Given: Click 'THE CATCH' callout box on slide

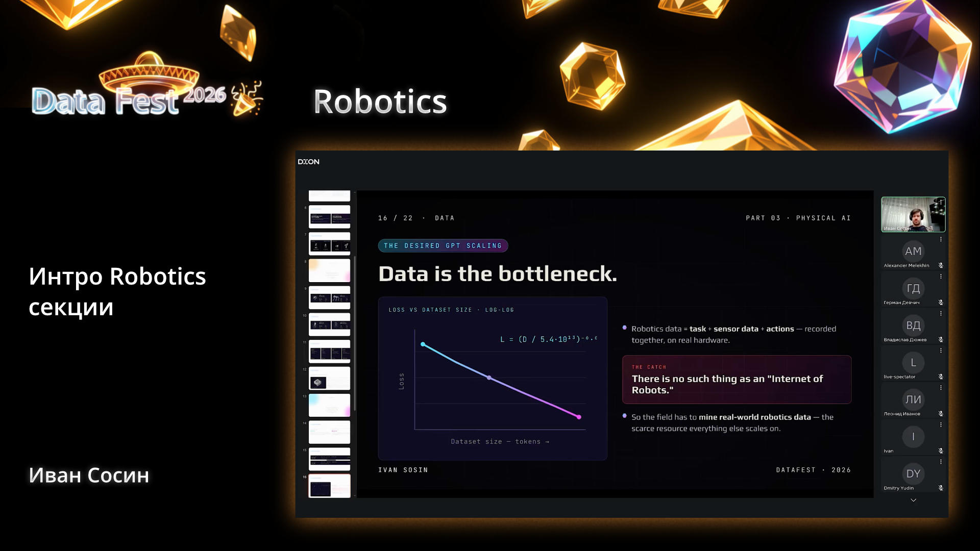Looking at the screenshot, I should point(737,380).
